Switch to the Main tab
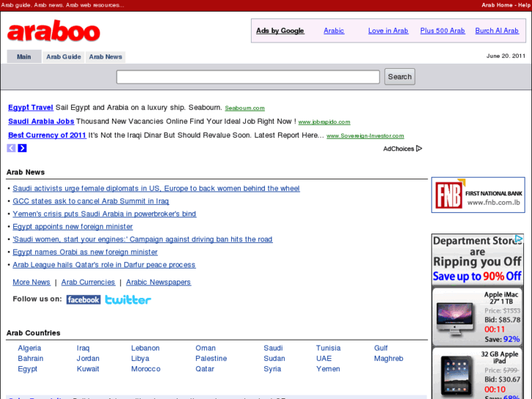This screenshot has width=532, height=399. (x=23, y=56)
